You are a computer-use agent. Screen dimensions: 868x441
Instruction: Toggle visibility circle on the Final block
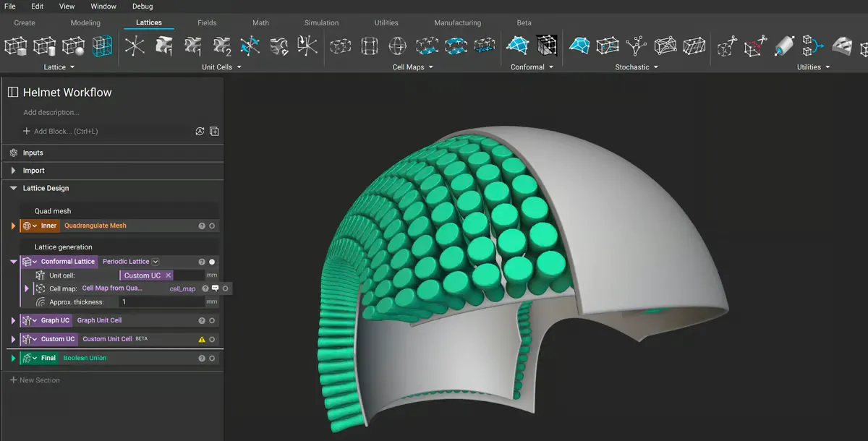pyautogui.click(x=212, y=358)
